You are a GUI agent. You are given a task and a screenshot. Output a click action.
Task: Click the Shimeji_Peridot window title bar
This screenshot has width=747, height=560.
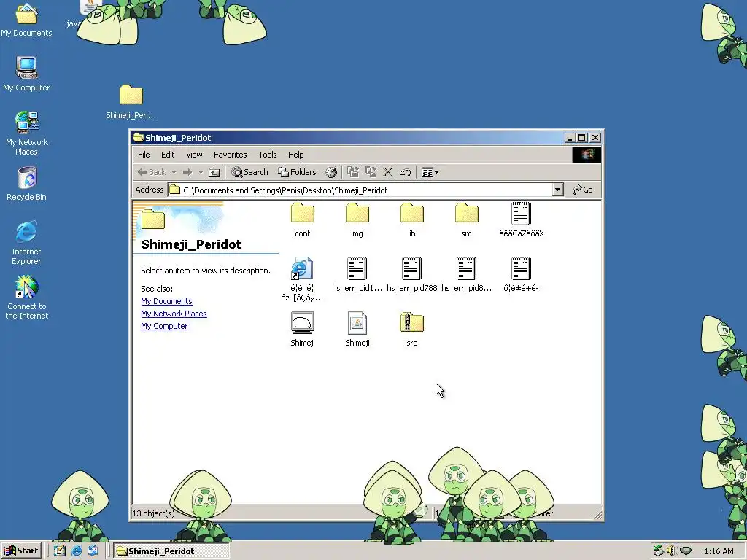[348, 138]
